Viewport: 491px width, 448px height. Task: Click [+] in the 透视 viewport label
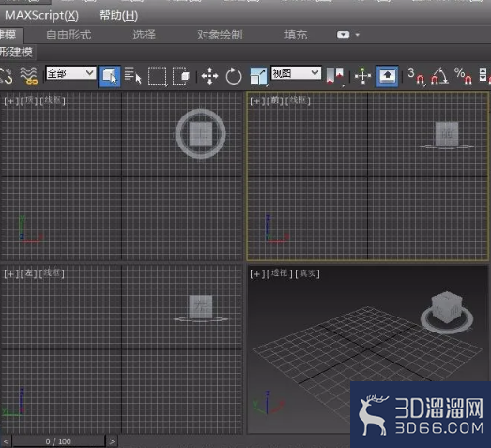(257, 274)
